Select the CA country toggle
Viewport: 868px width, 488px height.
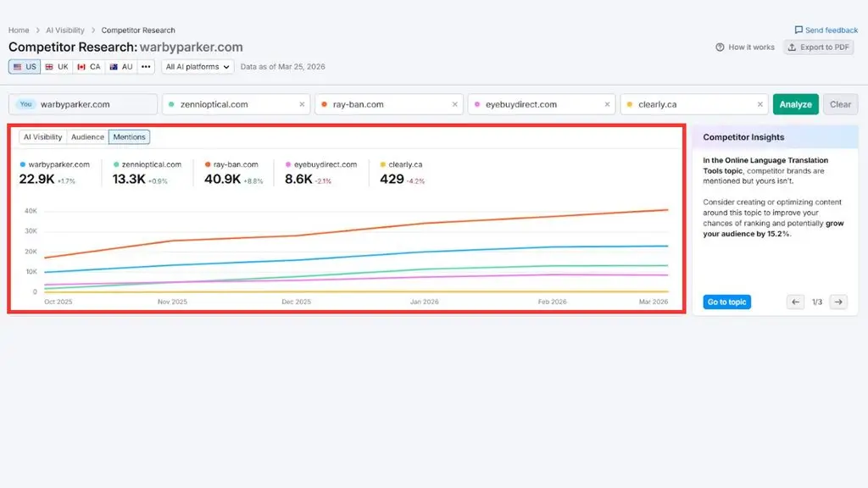[89, 66]
